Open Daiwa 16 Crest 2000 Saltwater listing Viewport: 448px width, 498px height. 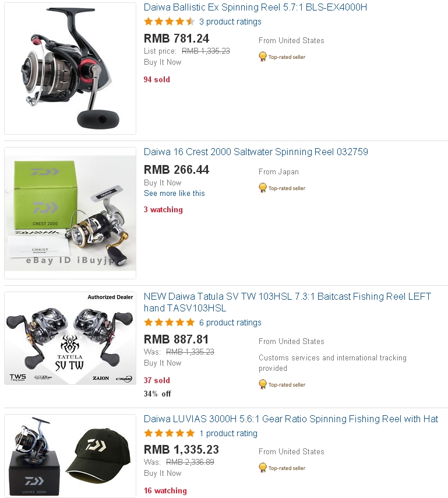(x=256, y=152)
